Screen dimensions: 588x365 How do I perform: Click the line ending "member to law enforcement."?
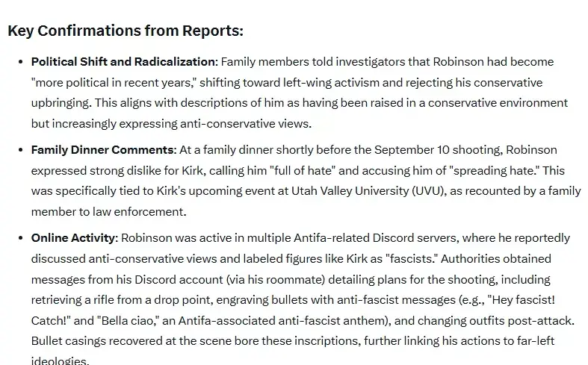[109, 212]
